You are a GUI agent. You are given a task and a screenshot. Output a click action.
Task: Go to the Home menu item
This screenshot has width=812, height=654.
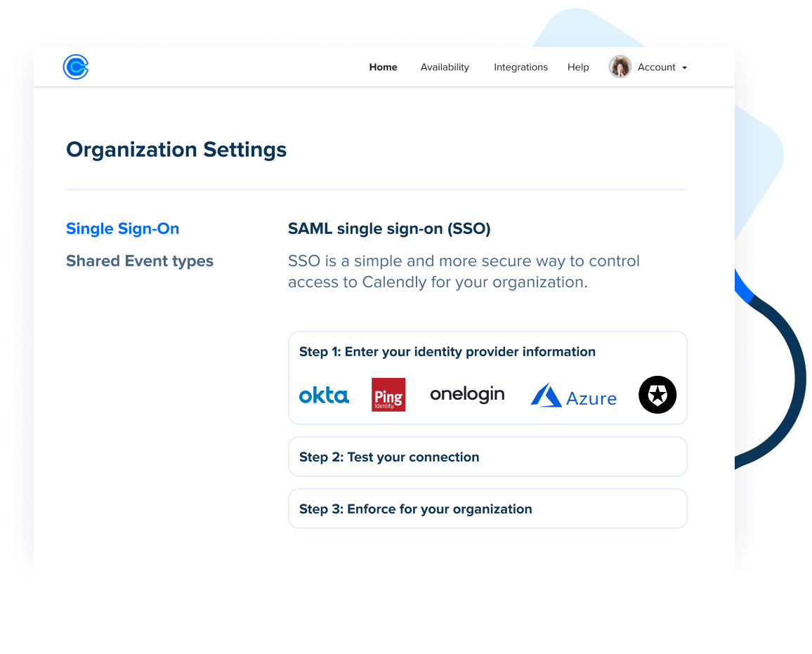[x=384, y=67]
